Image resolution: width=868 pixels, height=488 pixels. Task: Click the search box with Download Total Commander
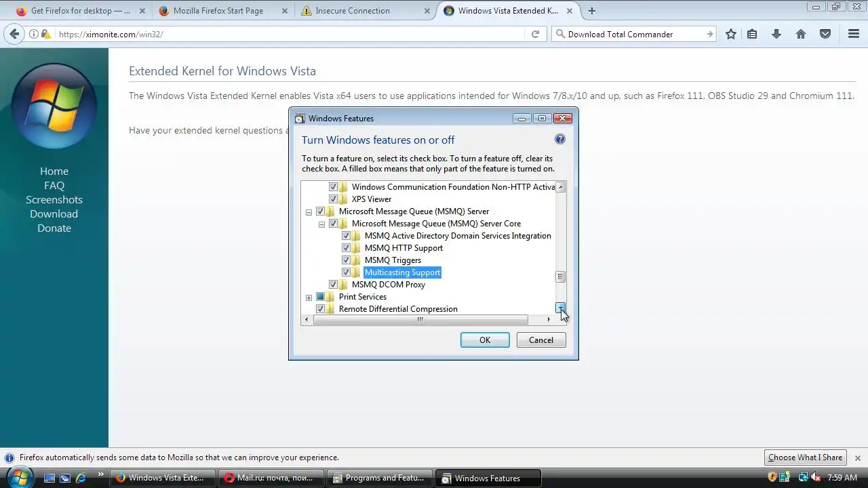click(x=634, y=34)
